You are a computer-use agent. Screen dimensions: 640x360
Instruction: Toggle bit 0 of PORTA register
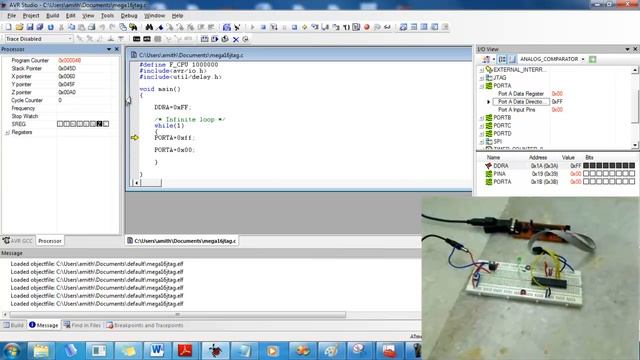(x=632, y=182)
